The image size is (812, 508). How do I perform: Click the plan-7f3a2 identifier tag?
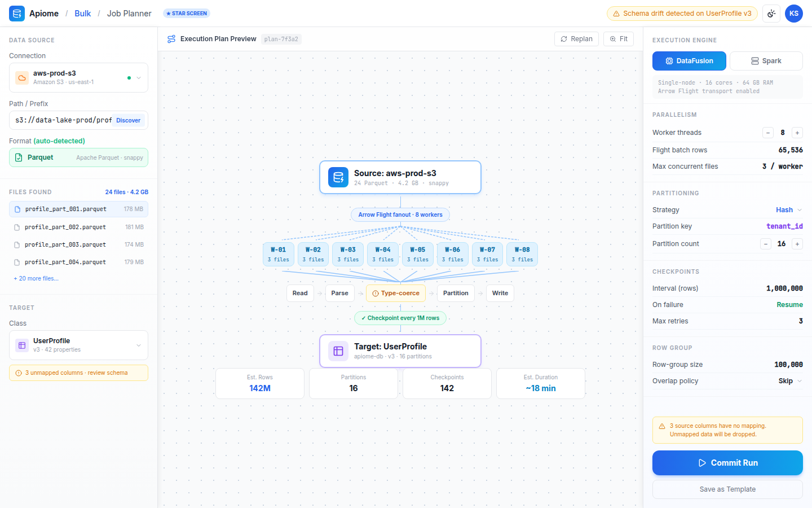pos(281,39)
